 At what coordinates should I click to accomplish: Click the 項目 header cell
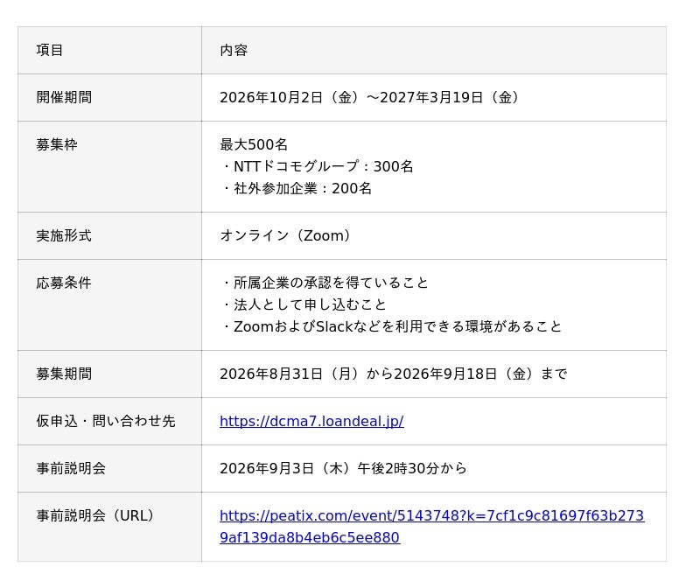pos(109,50)
